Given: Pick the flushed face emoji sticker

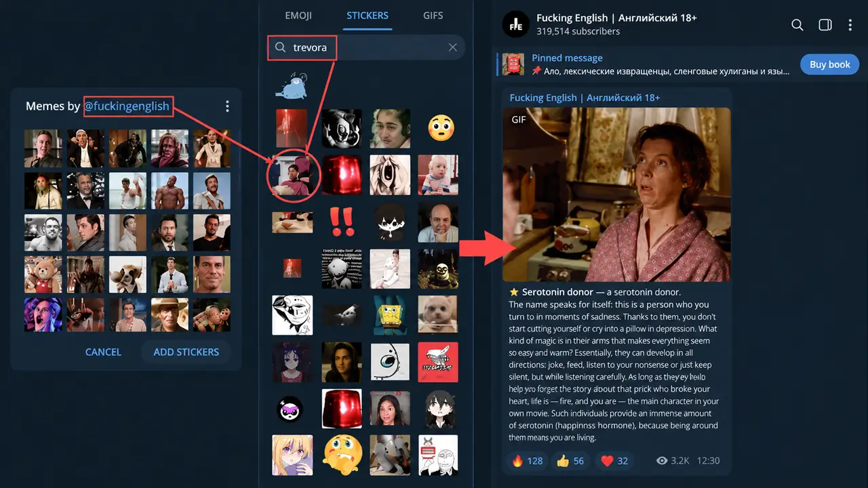Looking at the screenshot, I should tap(441, 128).
